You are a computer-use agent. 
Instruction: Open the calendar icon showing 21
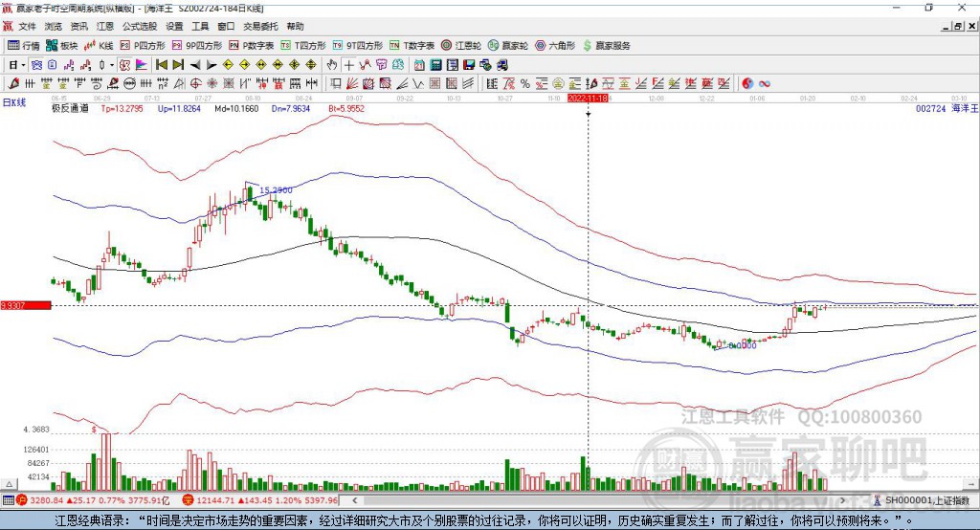419,65
